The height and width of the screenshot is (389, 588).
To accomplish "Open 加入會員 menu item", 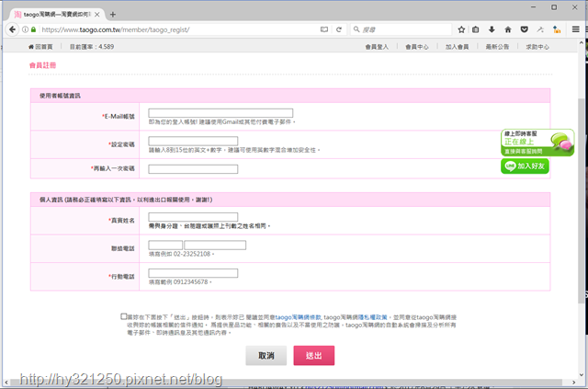I will [x=458, y=47].
